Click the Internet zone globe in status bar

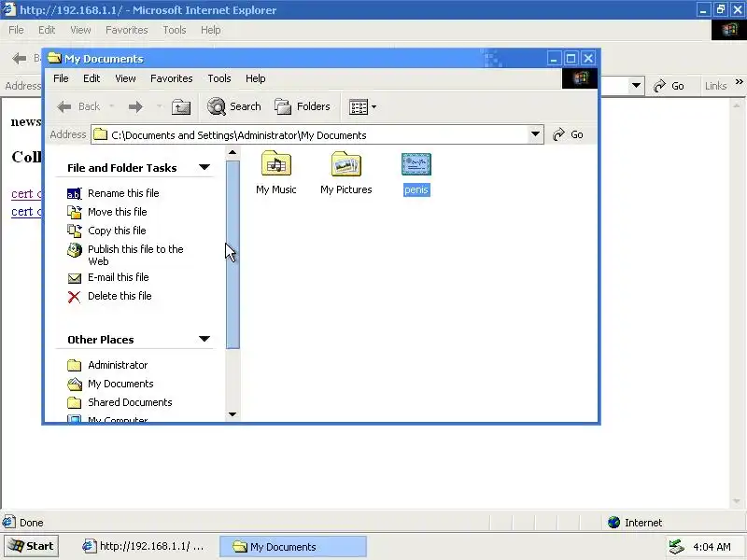(614, 523)
